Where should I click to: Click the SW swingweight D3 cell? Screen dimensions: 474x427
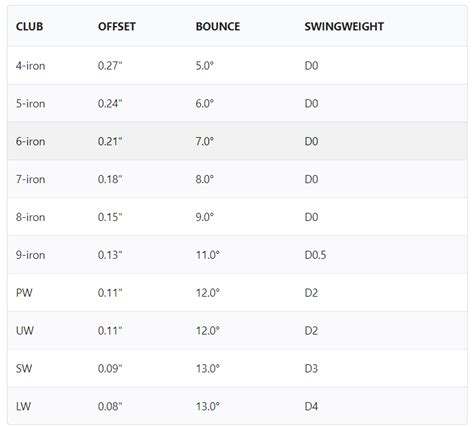[311, 368]
